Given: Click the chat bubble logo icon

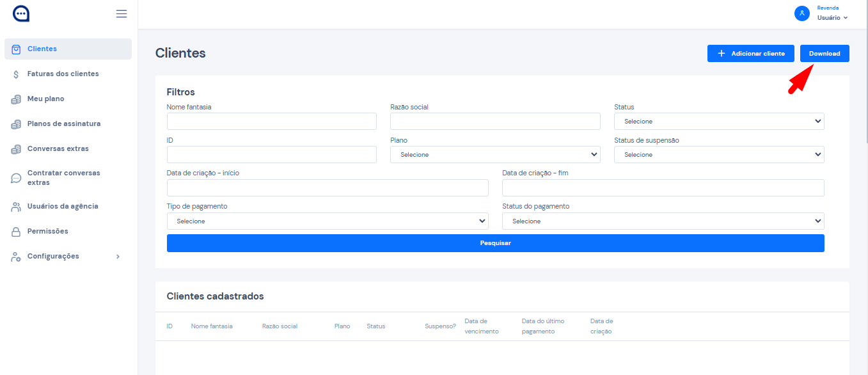Looking at the screenshot, I should (x=21, y=13).
